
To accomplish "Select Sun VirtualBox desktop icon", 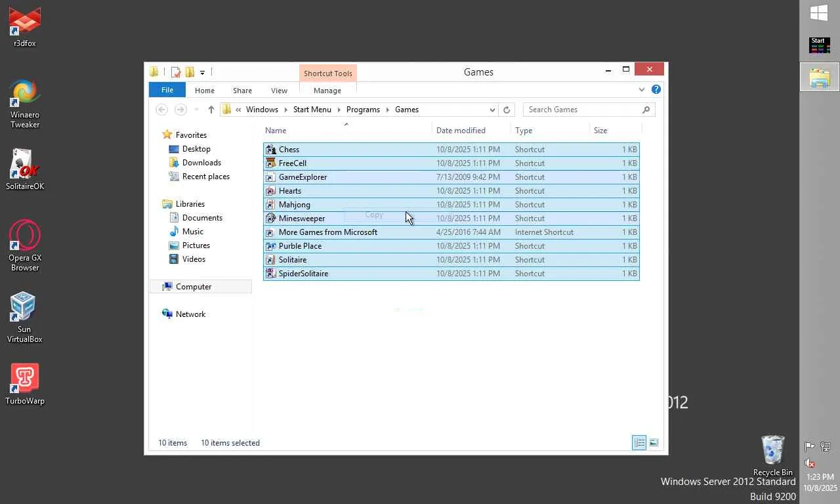I will click(25, 318).
